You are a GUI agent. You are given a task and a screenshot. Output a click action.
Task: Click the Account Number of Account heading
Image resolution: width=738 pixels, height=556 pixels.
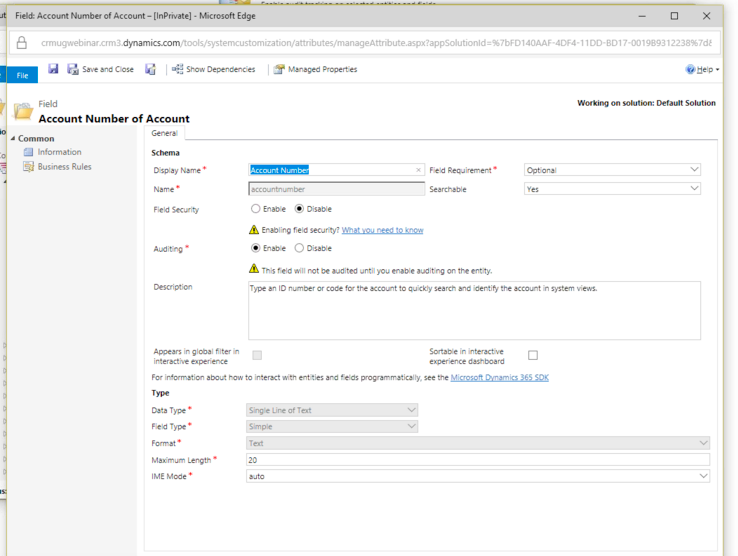114,119
